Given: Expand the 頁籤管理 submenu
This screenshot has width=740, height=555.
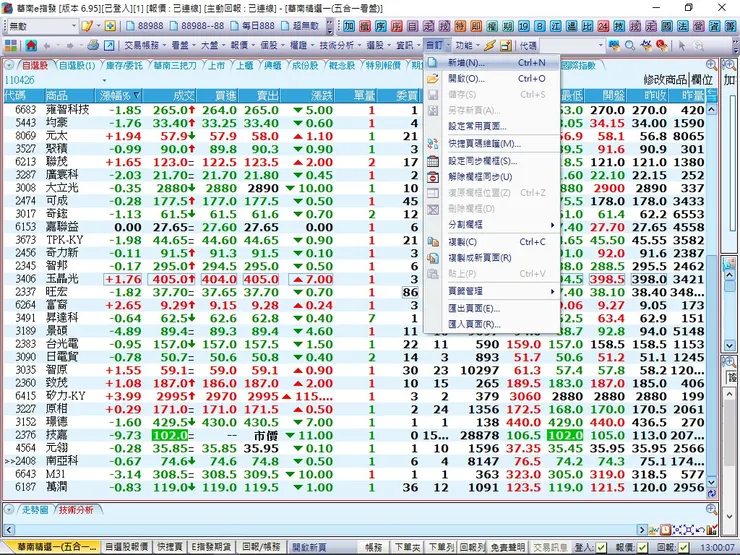Looking at the screenshot, I should pyautogui.click(x=493, y=291).
